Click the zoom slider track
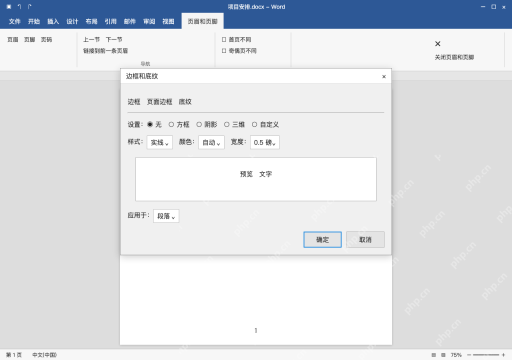This screenshot has width=512, height=360. click(486, 355)
